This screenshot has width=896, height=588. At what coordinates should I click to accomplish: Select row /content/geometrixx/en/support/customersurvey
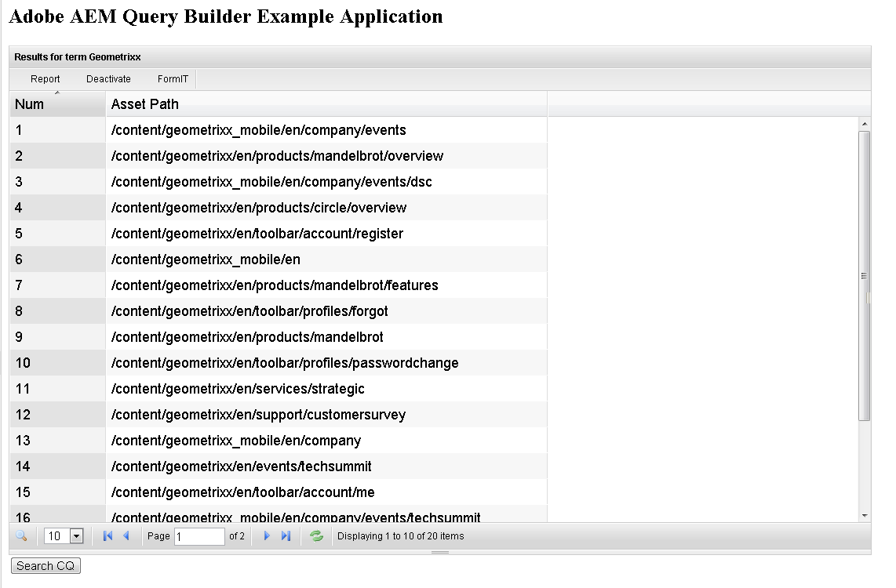279,415
